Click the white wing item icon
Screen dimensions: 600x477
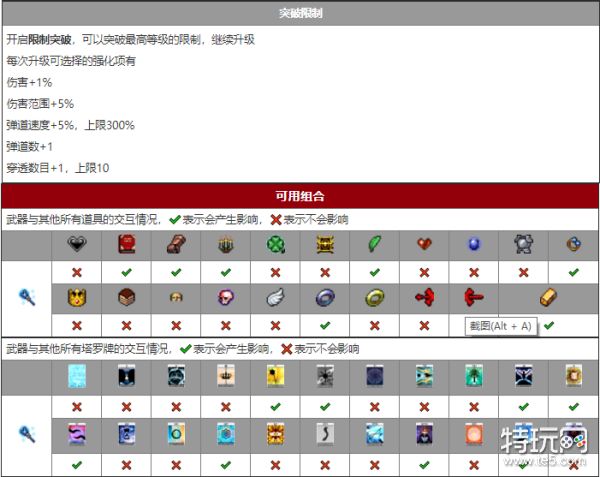(x=274, y=297)
